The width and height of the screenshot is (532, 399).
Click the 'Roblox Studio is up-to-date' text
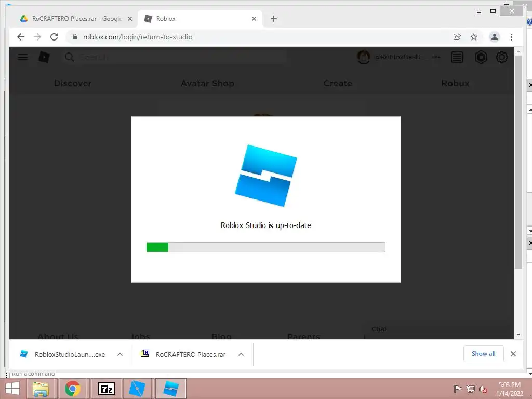[265, 225]
